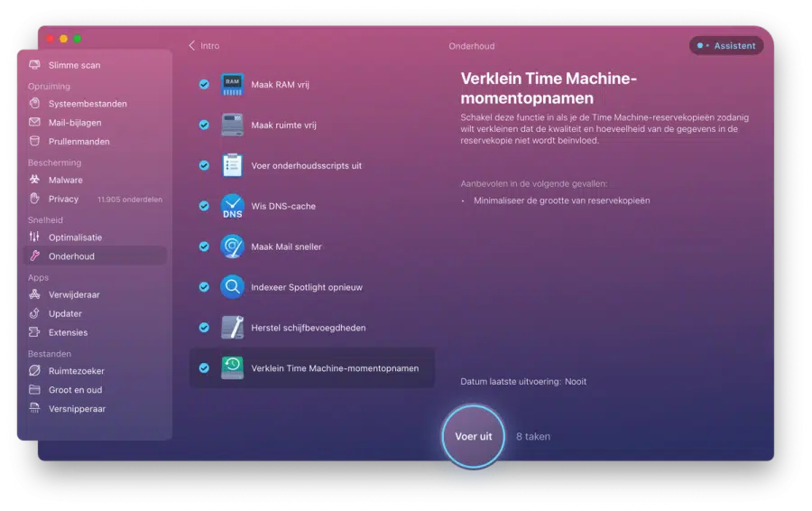Click the RAM chip icon

232,85
